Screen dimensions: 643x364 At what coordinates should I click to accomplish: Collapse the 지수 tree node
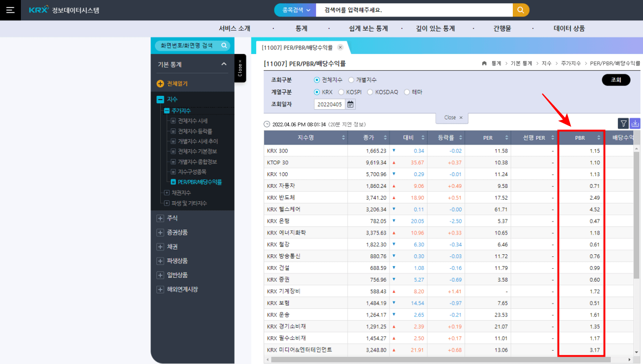click(x=160, y=100)
